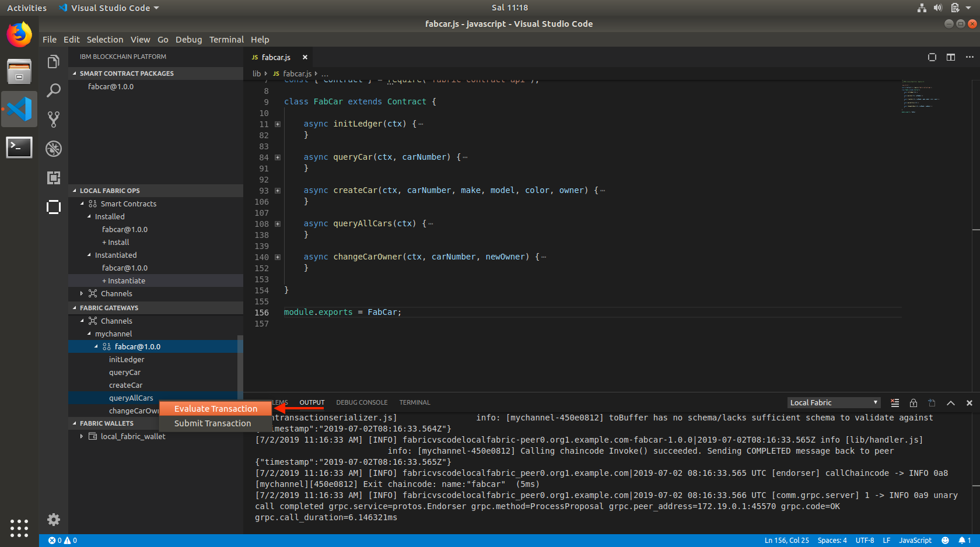Select fabcar@1.0.0 smart contract package
This screenshot has width=980, height=547.
[x=111, y=87]
